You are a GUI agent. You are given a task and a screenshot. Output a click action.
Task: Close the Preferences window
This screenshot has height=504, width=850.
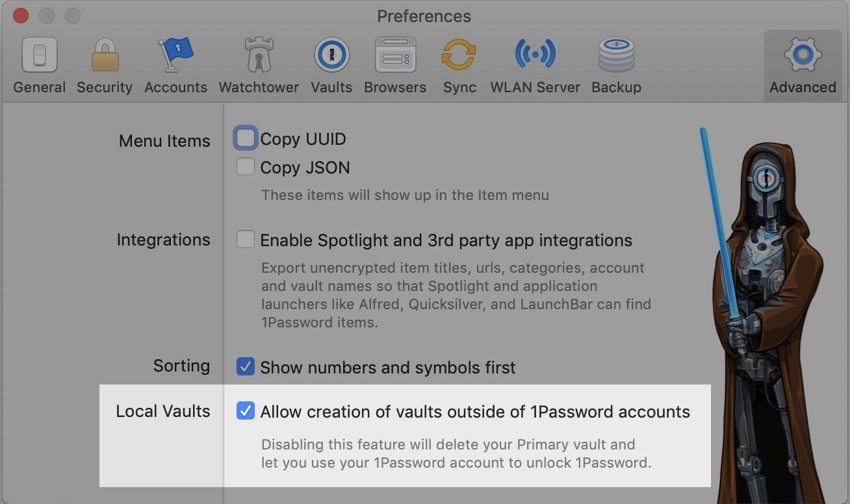click(x=21, y=16)
